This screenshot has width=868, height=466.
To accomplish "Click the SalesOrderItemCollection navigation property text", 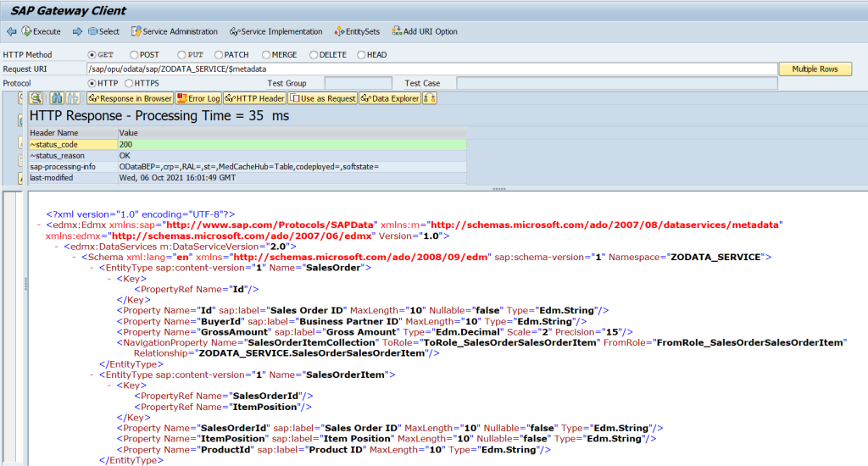I will pos(311,342).
